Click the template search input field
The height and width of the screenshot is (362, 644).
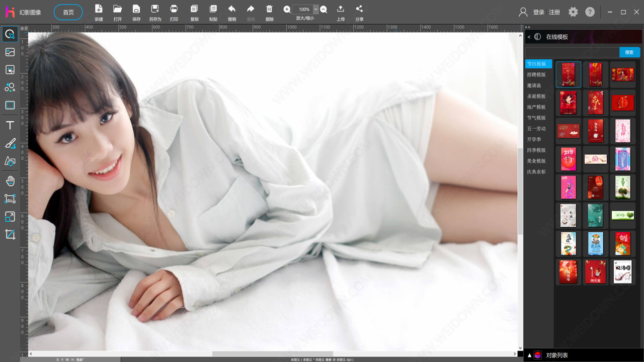[x=573, y=52]
